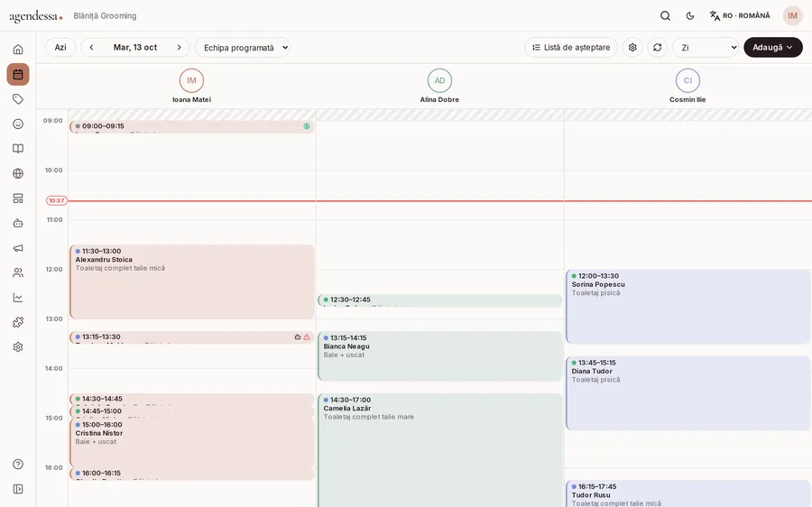Refresh the calendar with reload icon
812x507 pixels.
coord(657,47)
